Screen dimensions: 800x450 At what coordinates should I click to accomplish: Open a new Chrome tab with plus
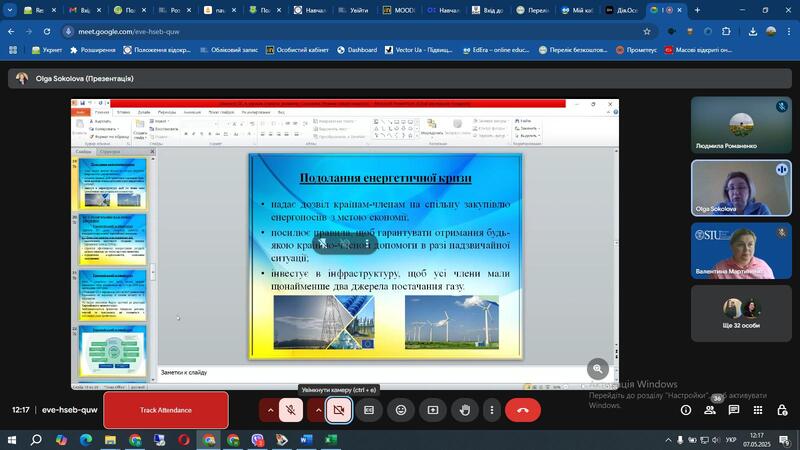coord(697,10)
